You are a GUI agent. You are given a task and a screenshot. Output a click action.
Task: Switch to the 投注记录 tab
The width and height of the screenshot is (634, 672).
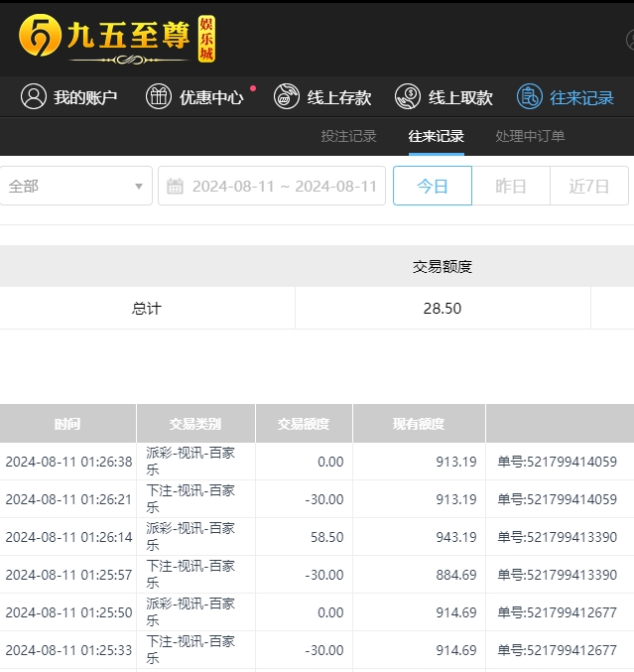pos(348,136)
